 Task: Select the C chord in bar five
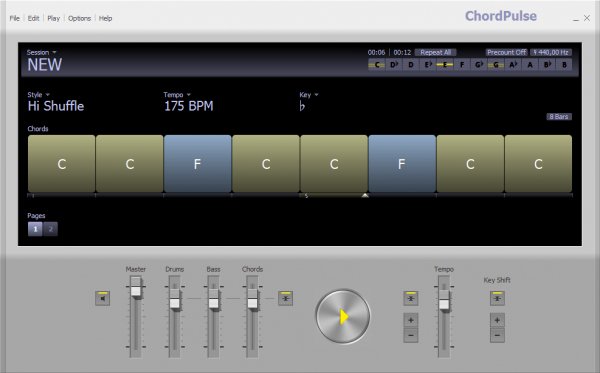(334, 164)
